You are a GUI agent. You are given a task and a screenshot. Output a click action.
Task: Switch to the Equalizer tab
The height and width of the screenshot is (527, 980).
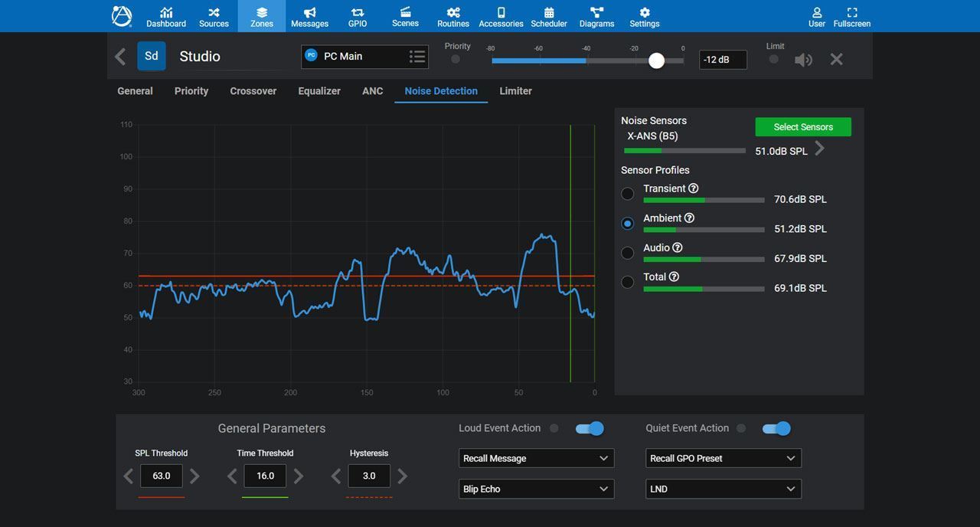tap(319, 90)
